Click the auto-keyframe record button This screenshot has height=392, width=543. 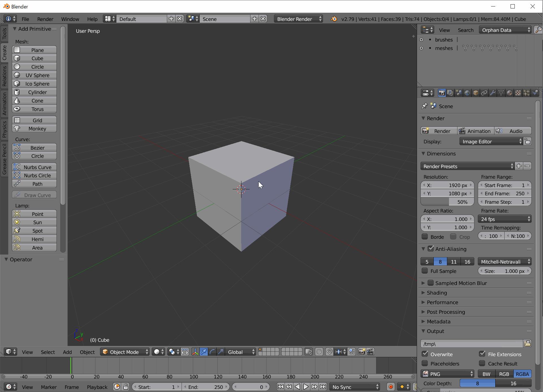pos(391,387)
